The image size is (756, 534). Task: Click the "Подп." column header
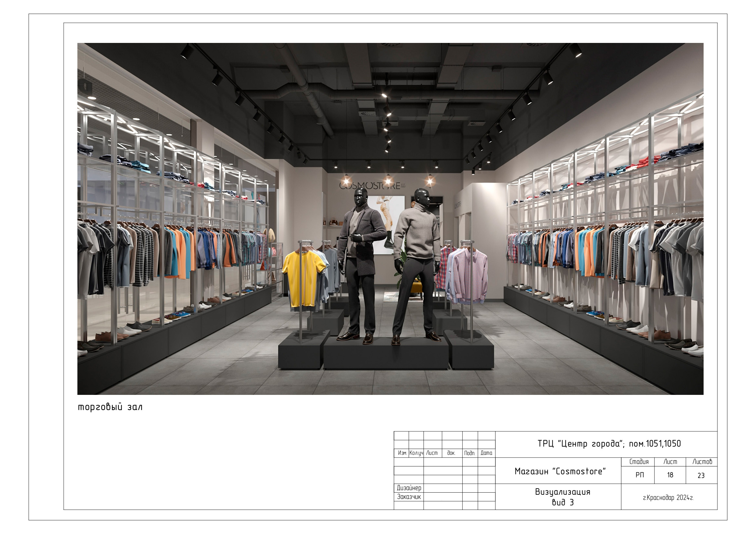click(470, 453)
